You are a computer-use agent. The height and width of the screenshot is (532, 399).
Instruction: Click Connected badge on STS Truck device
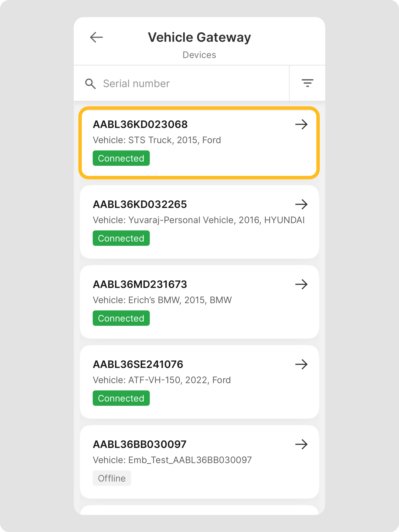pos(121,158)
